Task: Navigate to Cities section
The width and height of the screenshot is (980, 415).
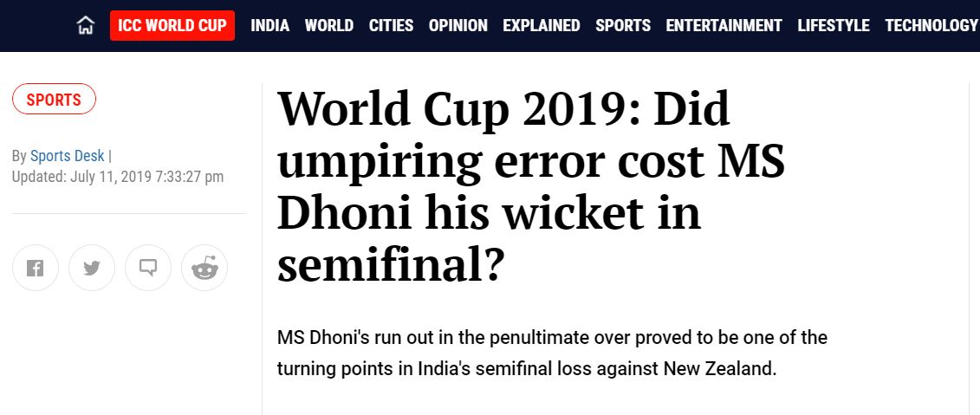Action: [x=392, y=26]
